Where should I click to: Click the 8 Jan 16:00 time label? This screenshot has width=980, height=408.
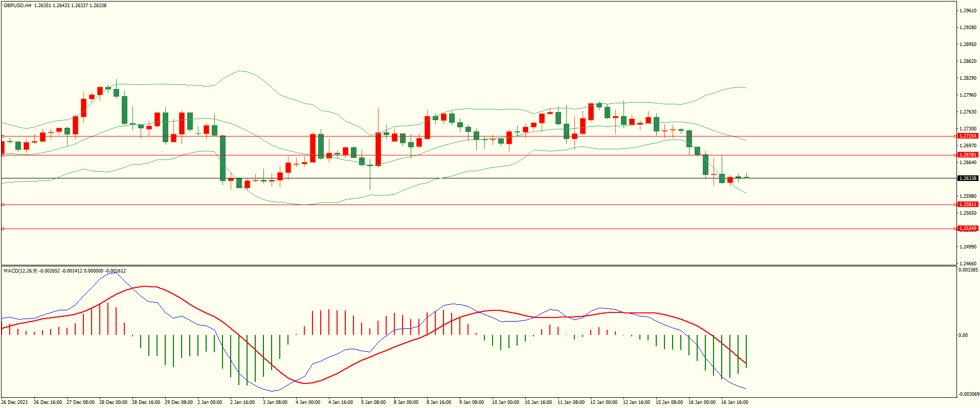pos(439,402)
